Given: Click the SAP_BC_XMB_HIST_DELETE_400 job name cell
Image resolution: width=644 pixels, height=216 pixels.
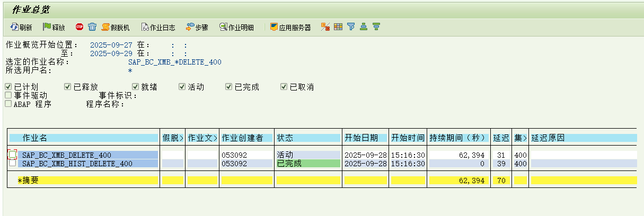Looking at the screenshot, I should tap(77, 164).
